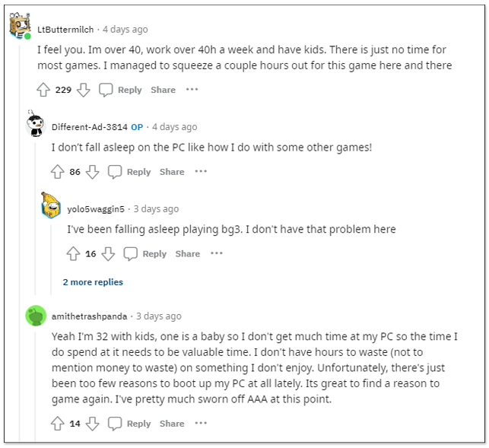Image resolution: width=489 pixels, height=448 pixels.
Task: Upvote amithetrashpanda's comment
Action: [x=58, y=424]
